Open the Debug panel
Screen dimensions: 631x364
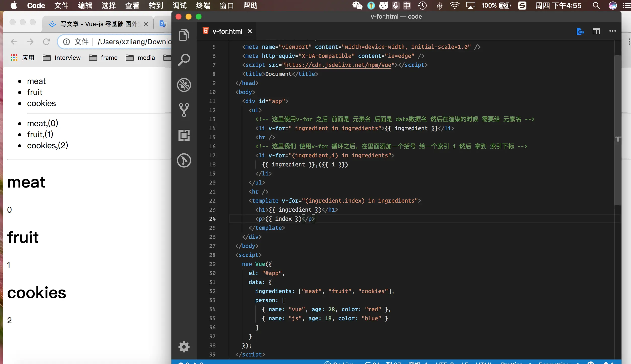184,85
